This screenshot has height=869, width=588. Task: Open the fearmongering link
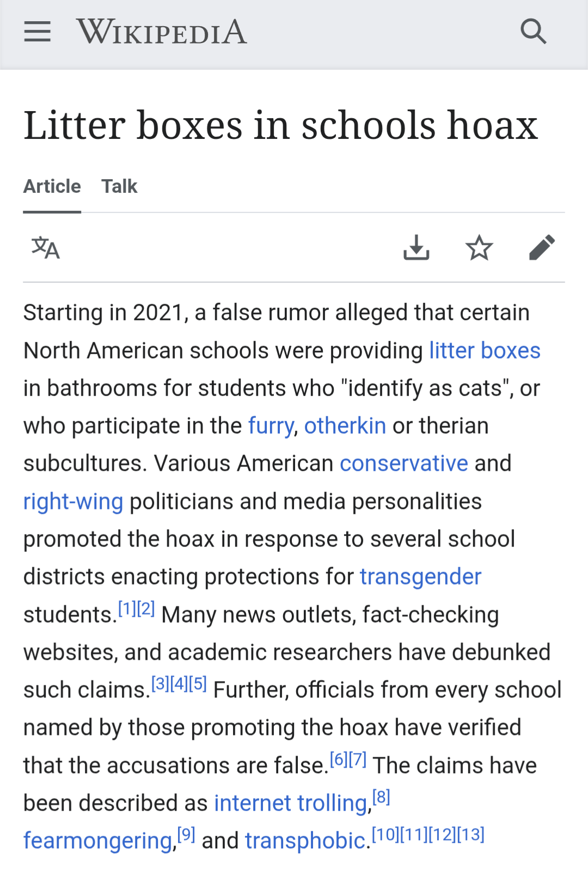pos(98,841)
